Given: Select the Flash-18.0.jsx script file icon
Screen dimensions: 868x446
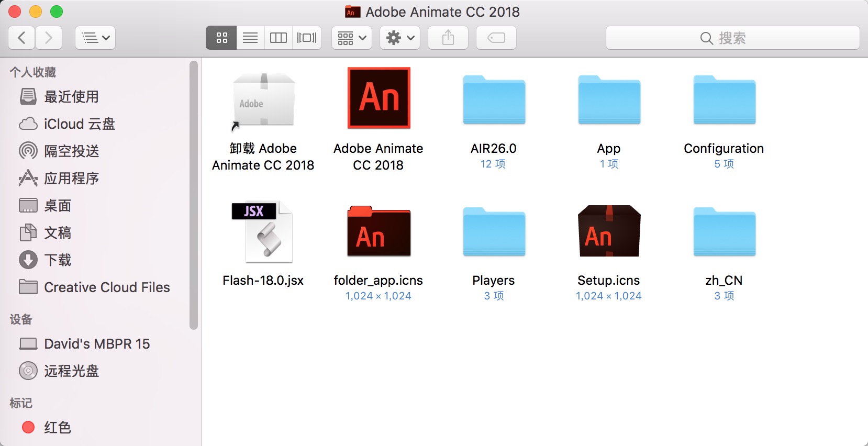Looking at the screenshot, I should pyautogui.click(x=262, y=231).
